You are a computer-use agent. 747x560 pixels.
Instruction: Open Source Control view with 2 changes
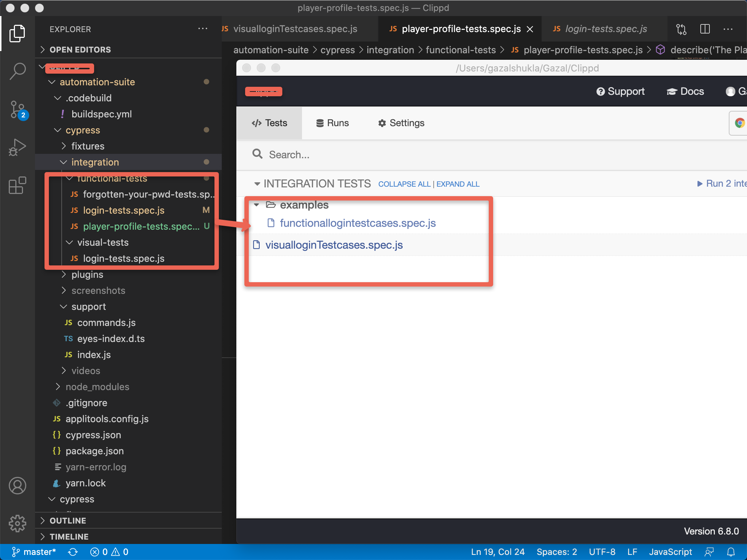coord(18,110)
